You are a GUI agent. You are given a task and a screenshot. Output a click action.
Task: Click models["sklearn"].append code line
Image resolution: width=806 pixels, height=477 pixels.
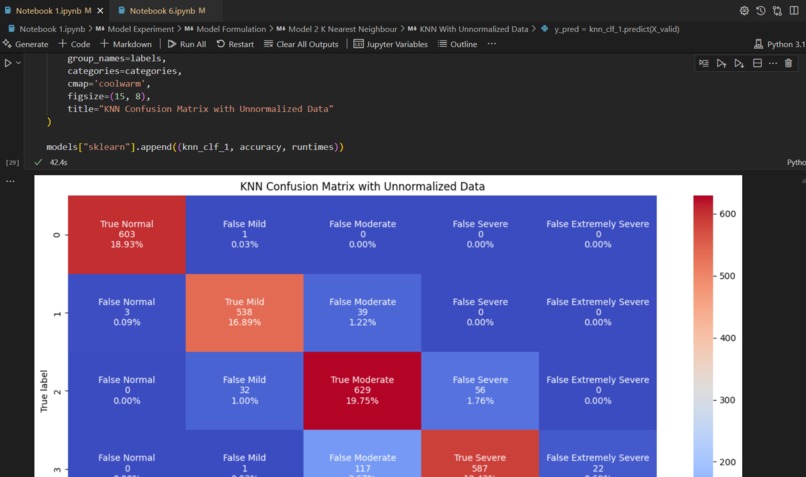coord(195,146)
